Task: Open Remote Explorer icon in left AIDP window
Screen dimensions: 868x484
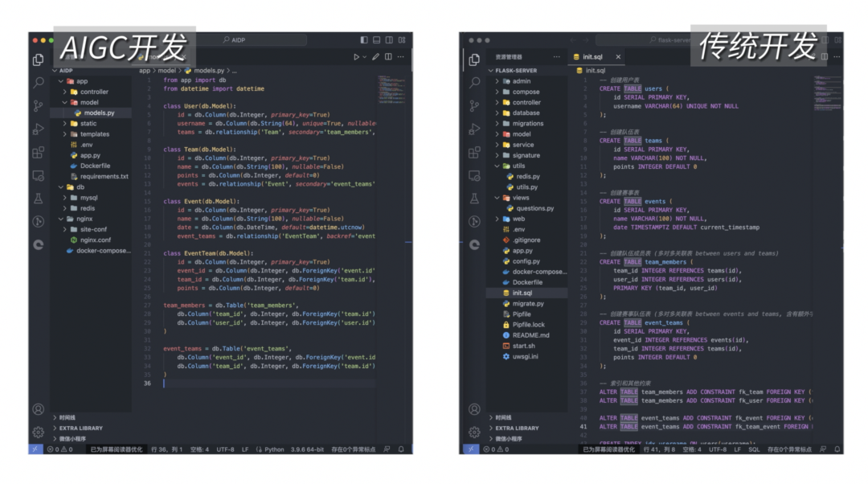Action: point(39,175)
